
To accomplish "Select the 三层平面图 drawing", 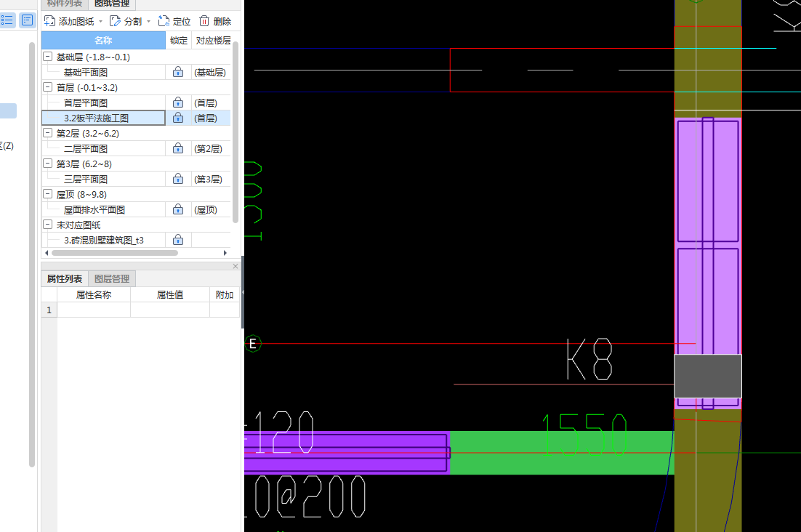I will coord(85,180).
